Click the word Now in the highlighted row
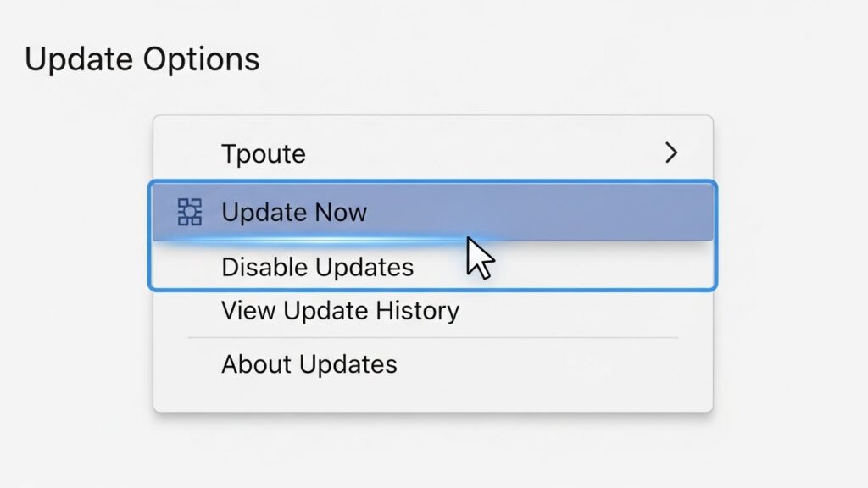 tap(340, 213)
